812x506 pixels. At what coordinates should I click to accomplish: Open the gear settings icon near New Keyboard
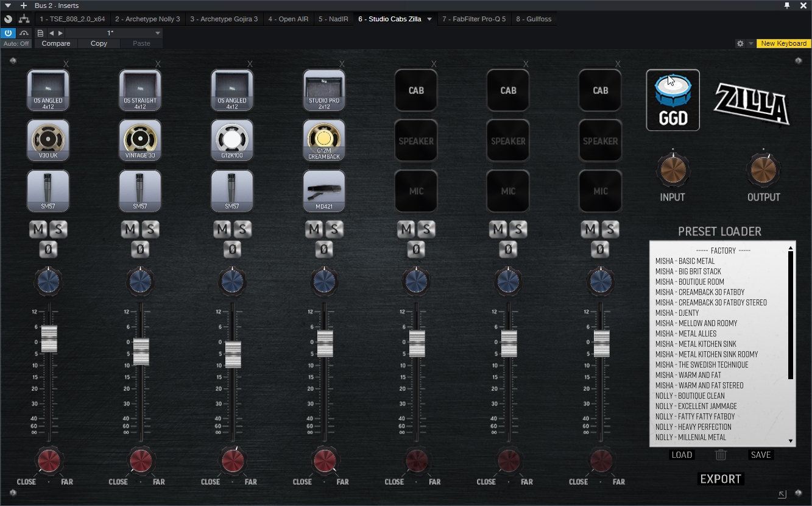pyautogui.click(x=740, y=43)
